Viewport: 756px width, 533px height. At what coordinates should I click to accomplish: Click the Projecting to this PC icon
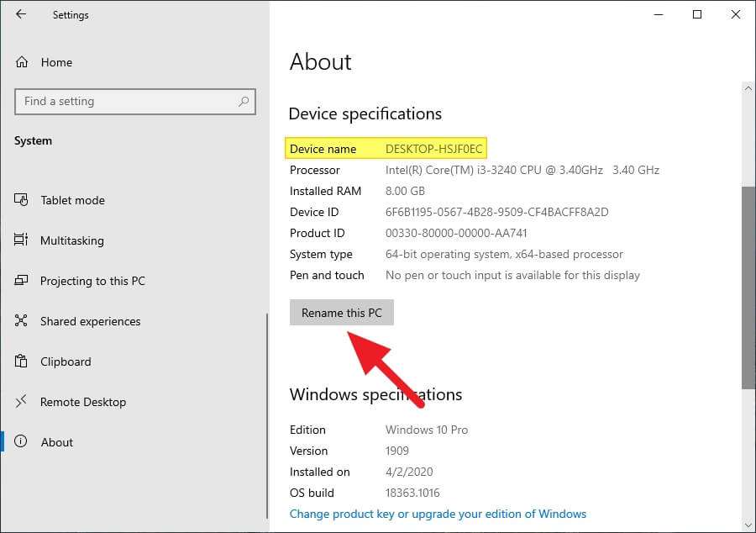[x=21, y=280]
